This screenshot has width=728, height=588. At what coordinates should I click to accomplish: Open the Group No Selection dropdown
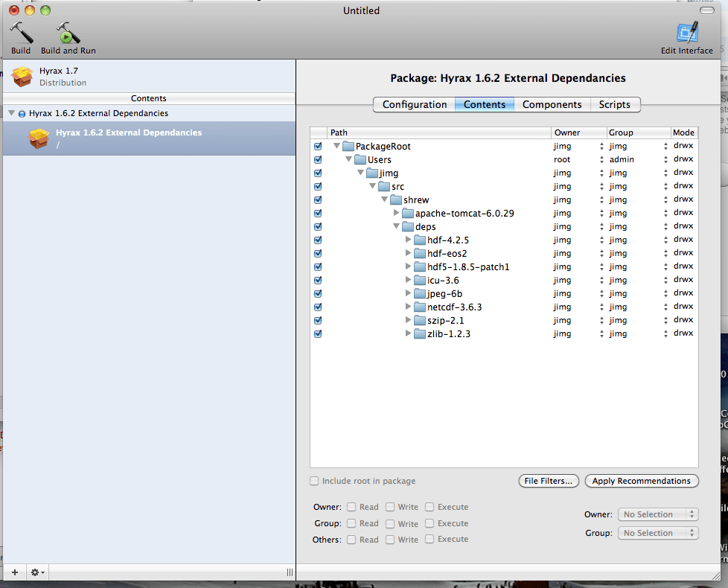pos(658,533)
